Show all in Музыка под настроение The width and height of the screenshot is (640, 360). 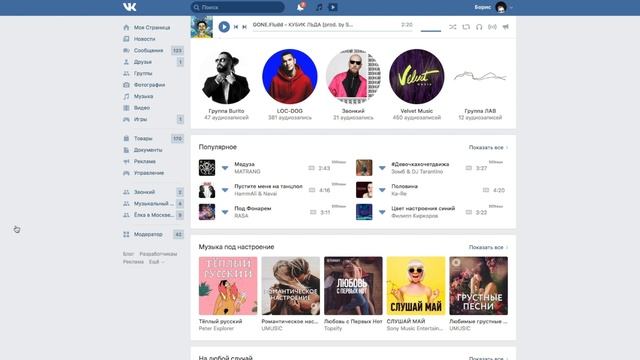[x=488, y=247]
